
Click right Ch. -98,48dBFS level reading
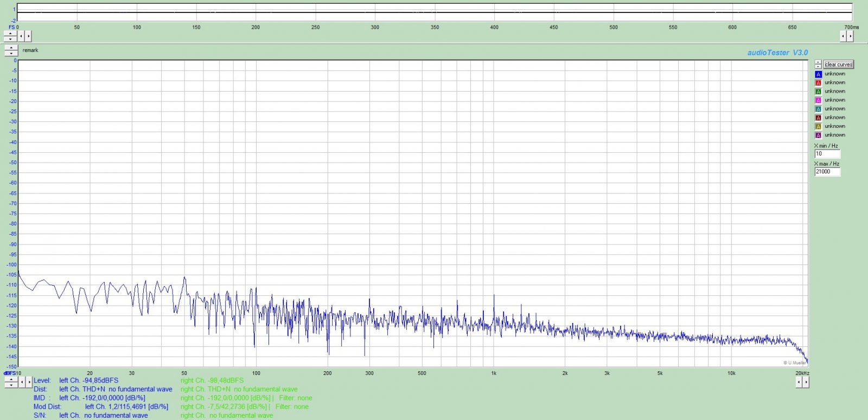[212, 380]
